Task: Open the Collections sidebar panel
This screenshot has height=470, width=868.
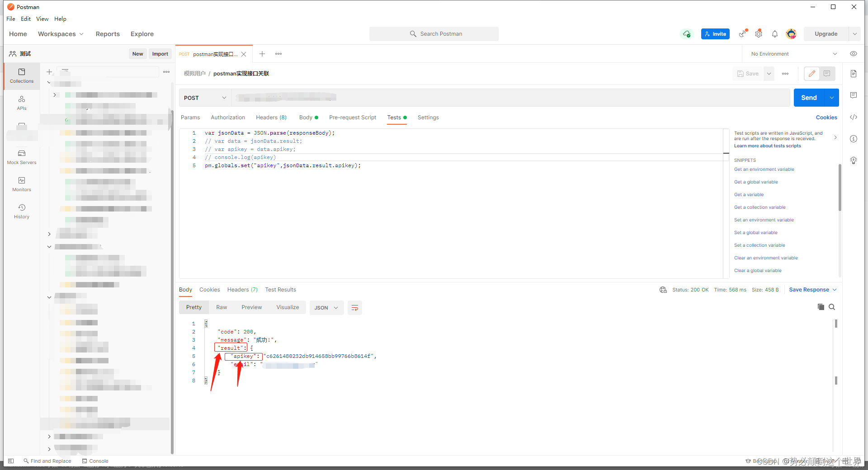Action: (x=22, y=76)
